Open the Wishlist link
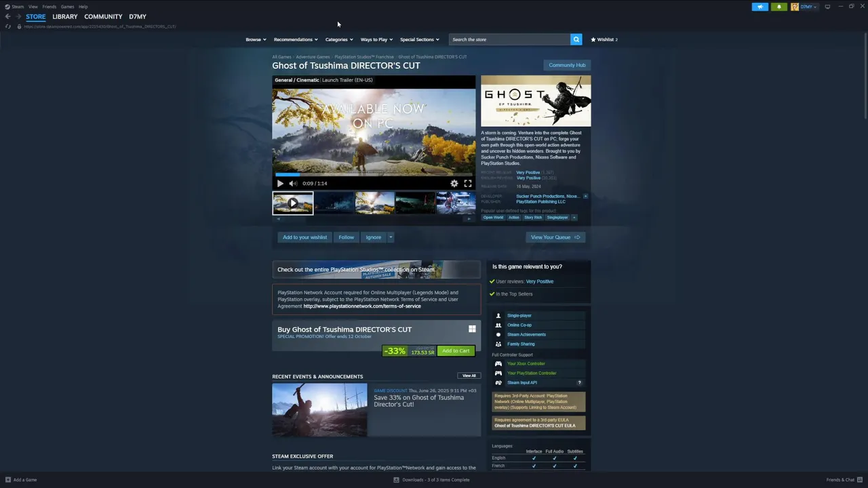The image size is (868, 488). point(604,39)
